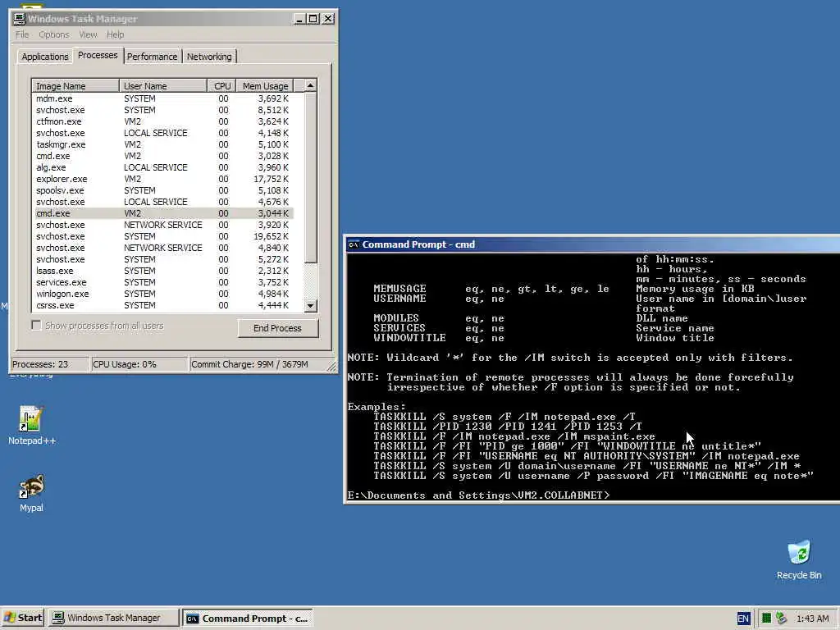This screenshot has height=630, width=840.
Task: Select the services.exe process row
Action: tap(163, 282)
